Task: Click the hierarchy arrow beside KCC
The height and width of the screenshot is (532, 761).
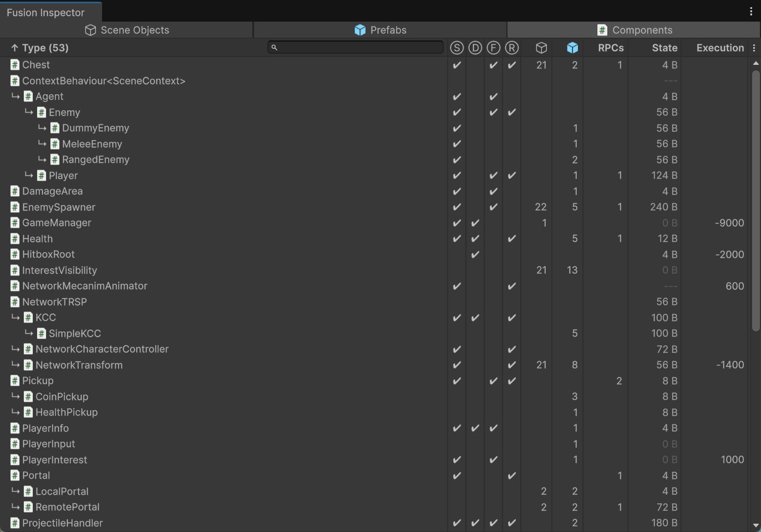Action: click(x=16, y=318)
